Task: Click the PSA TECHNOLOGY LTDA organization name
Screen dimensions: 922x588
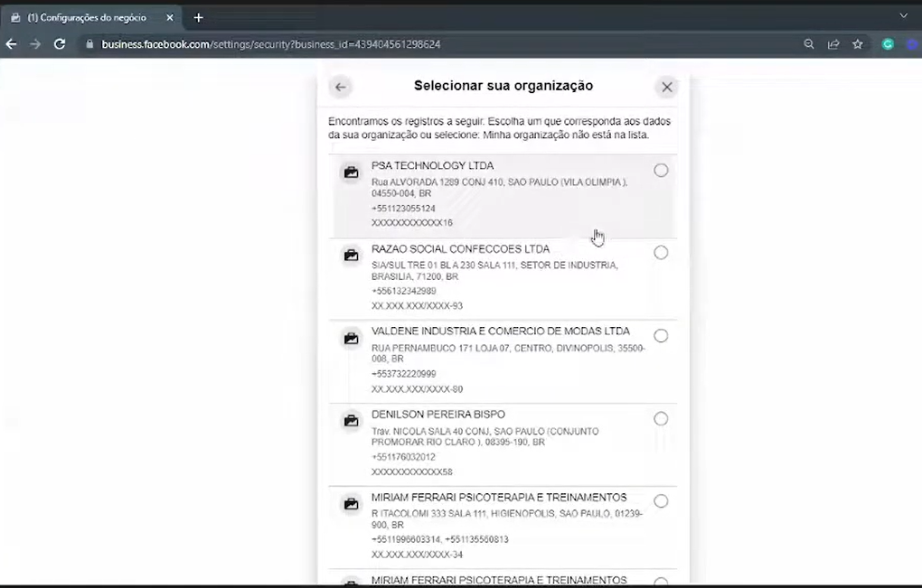Action: [x=432, y=165]
